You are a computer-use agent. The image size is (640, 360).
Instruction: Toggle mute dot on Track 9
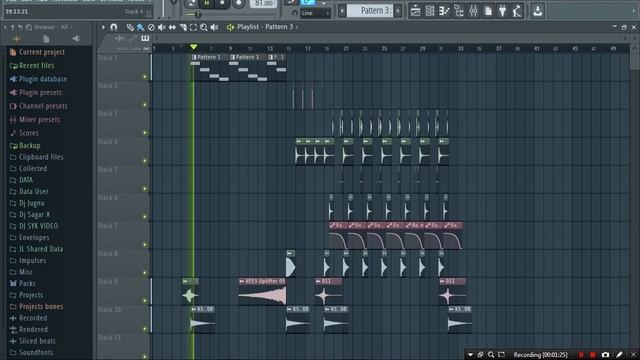click(144, 301)
